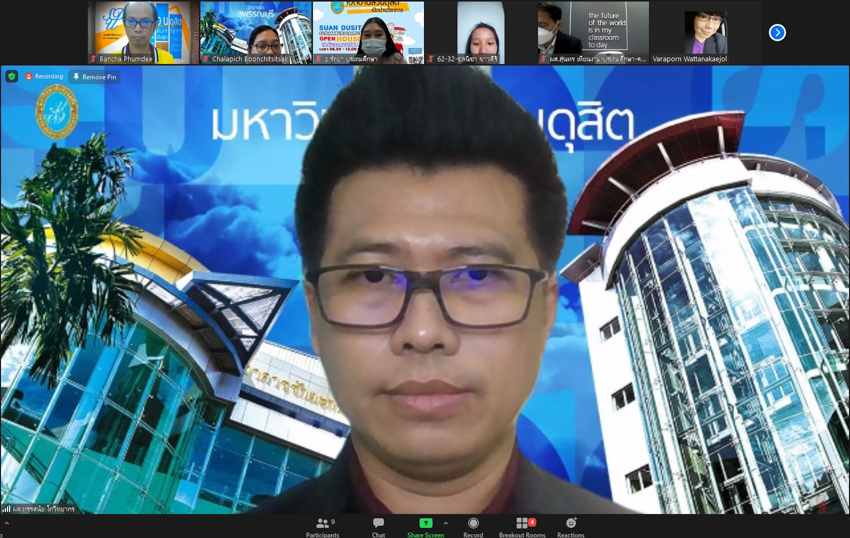Open the Reactions menu

click(571, 527)
